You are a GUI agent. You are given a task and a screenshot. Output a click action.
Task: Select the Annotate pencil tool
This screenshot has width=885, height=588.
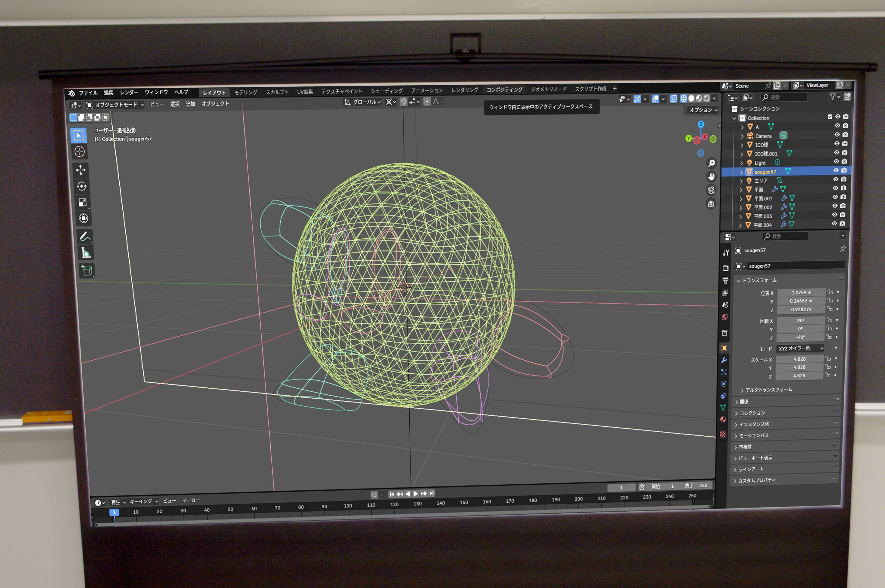84,237
